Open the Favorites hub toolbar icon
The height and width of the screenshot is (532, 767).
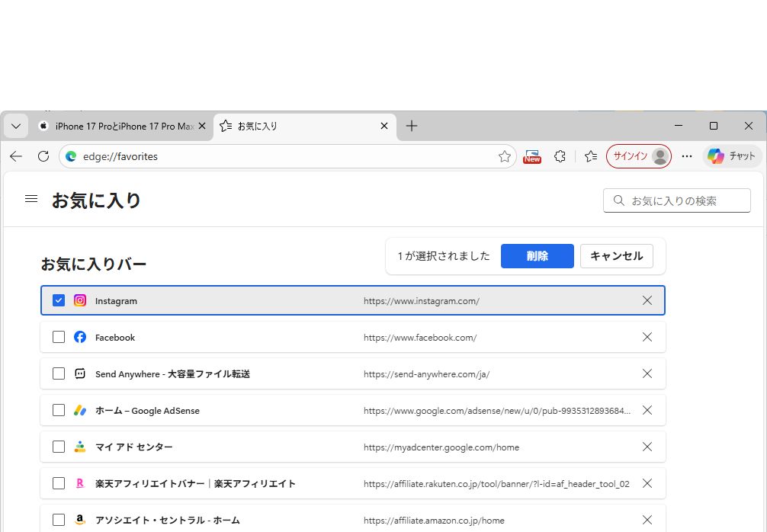[591, 156]
